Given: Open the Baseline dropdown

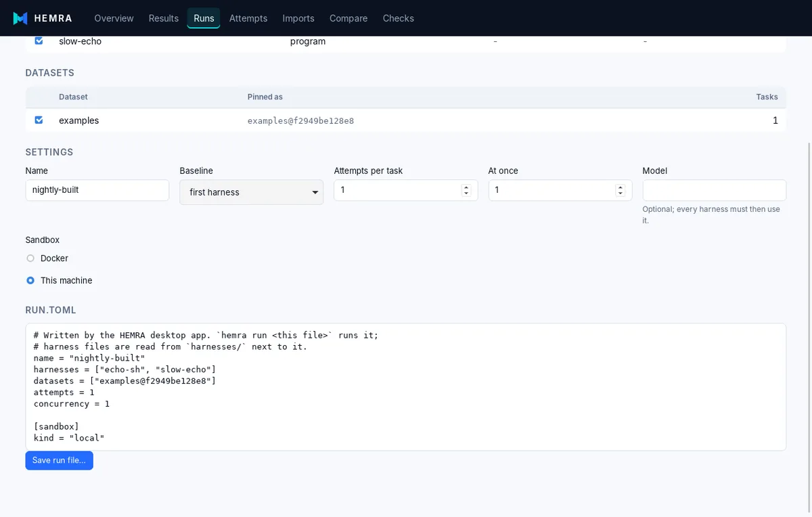Looking at the screenshot, I should (x=252, y=192).
